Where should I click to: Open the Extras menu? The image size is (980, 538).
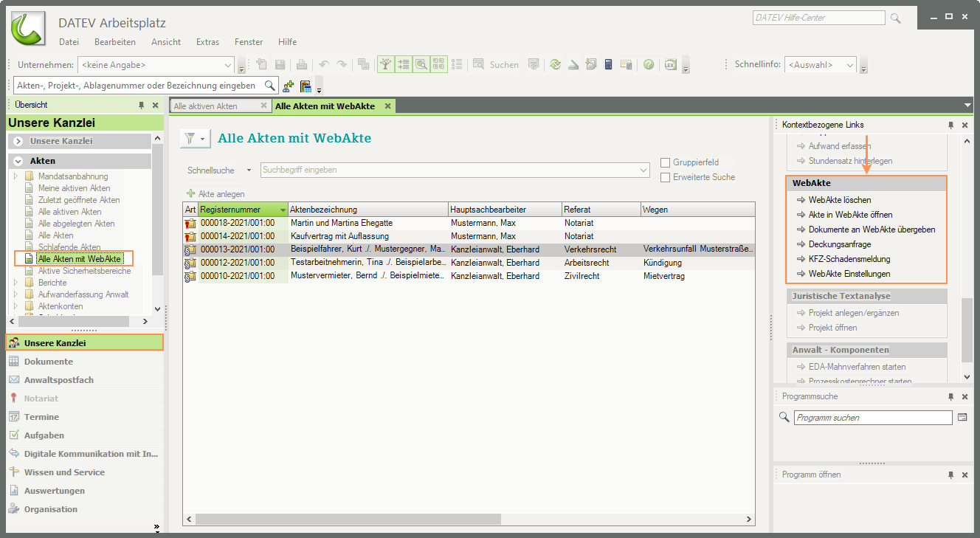(208, 42)
